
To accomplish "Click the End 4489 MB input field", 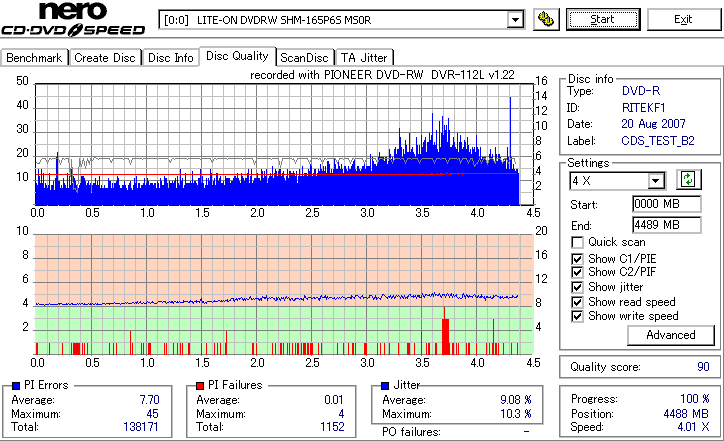I will [x=666, y=225].
